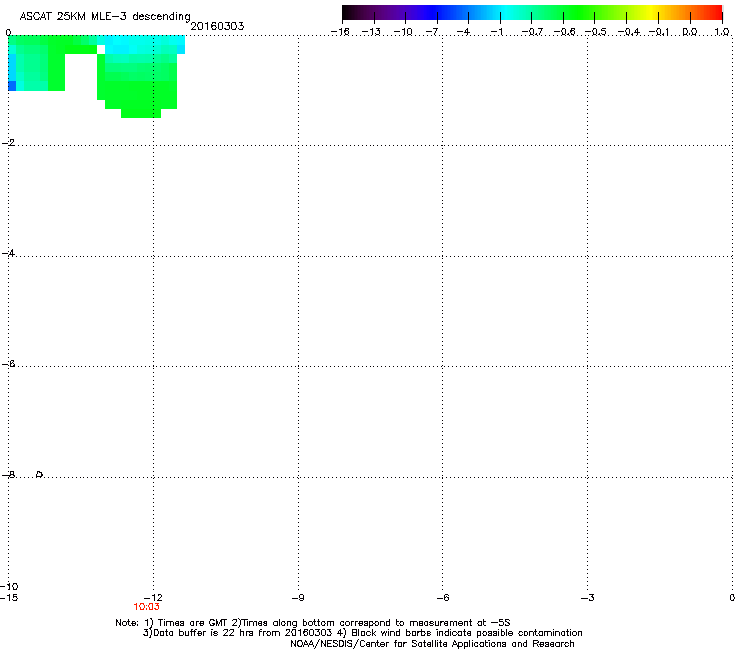The width and height of the screenshot is (740, 650).
Task: Click the "NOAA/NESDIS/Center for Satellite Applications and Research" credit
Action: pyautogui.click(x=432, y=644)
